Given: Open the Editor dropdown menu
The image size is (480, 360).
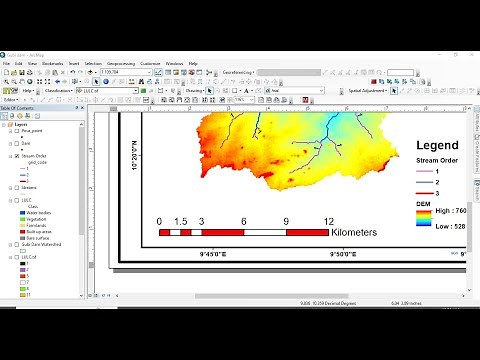Looking at the screenshot, I should (11, 100).
